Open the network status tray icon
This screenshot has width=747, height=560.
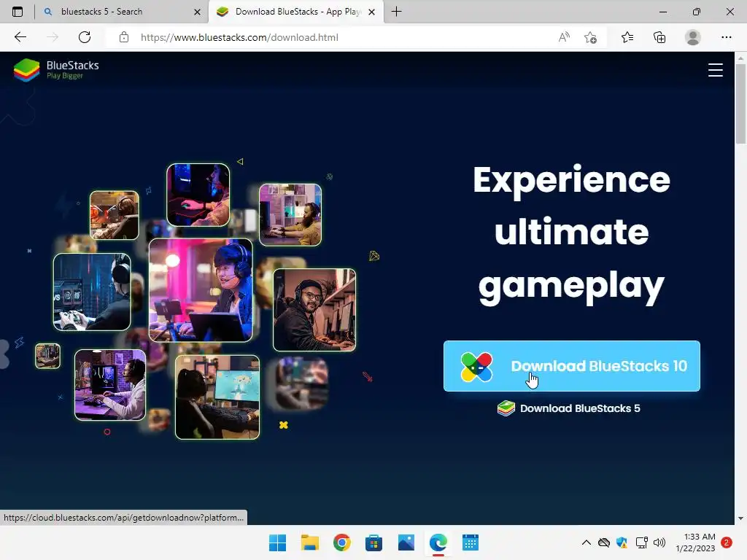(642, 542)
